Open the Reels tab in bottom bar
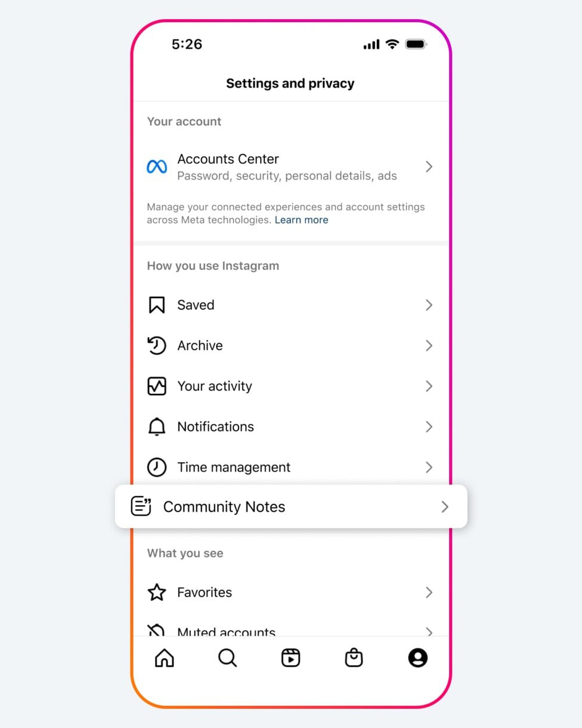This screenshot has height=728, width=582. [x=290, y=658]
